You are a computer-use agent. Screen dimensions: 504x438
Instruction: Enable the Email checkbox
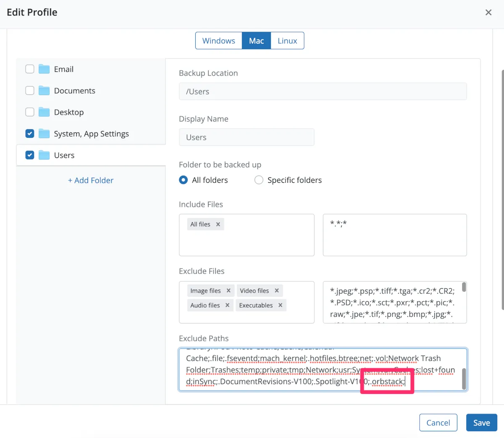tap(30, 69)
